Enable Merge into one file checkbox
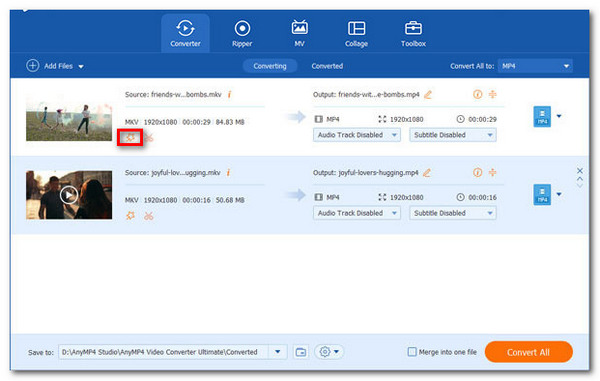The height and width of the screenshot is (381, 600). 412,352
